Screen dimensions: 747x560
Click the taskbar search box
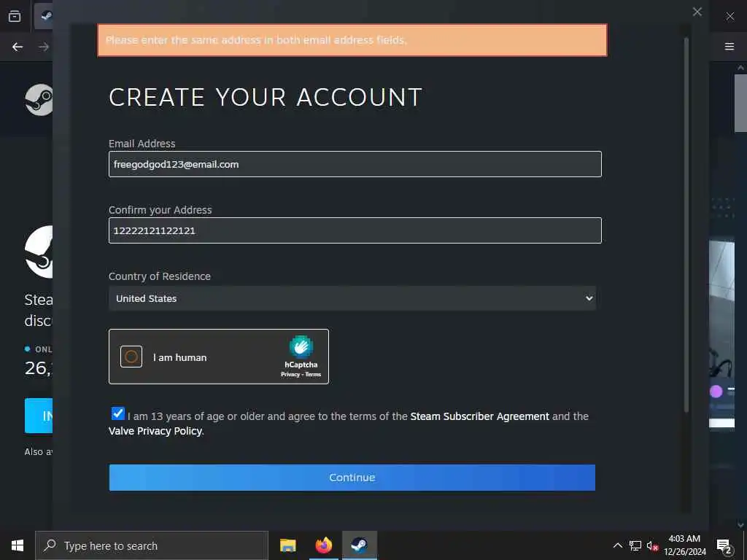(152, 545)
